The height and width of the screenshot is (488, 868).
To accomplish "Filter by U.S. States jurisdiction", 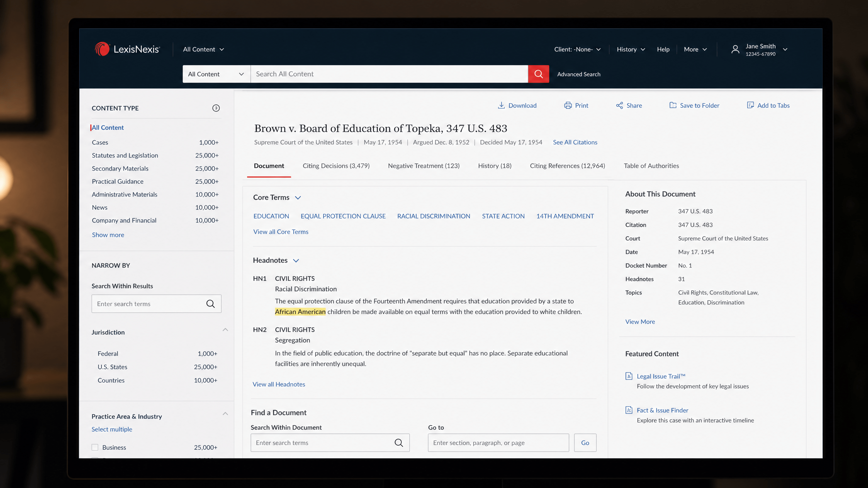I will [x=157, y=367].
